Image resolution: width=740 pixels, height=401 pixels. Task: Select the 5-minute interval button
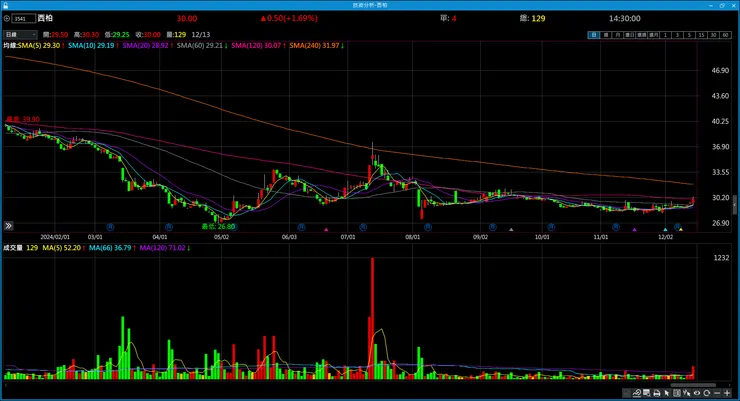click(x=689, y=35)
